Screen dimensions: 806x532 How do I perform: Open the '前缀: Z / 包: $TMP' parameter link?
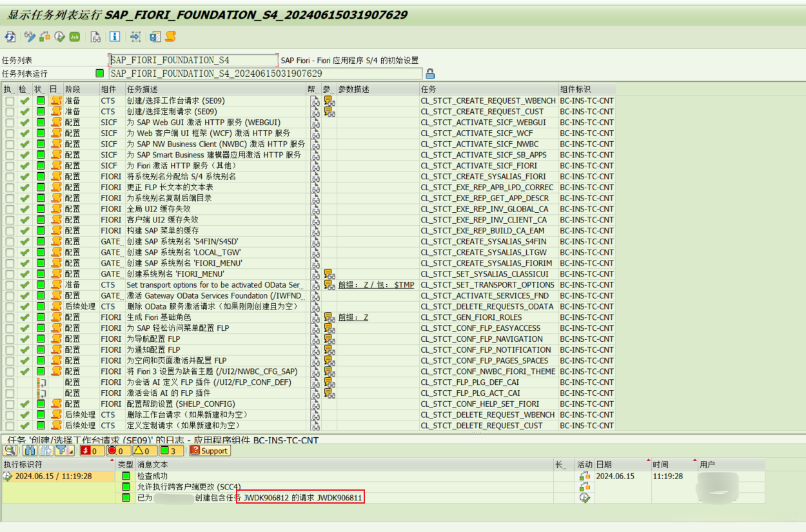376,285
